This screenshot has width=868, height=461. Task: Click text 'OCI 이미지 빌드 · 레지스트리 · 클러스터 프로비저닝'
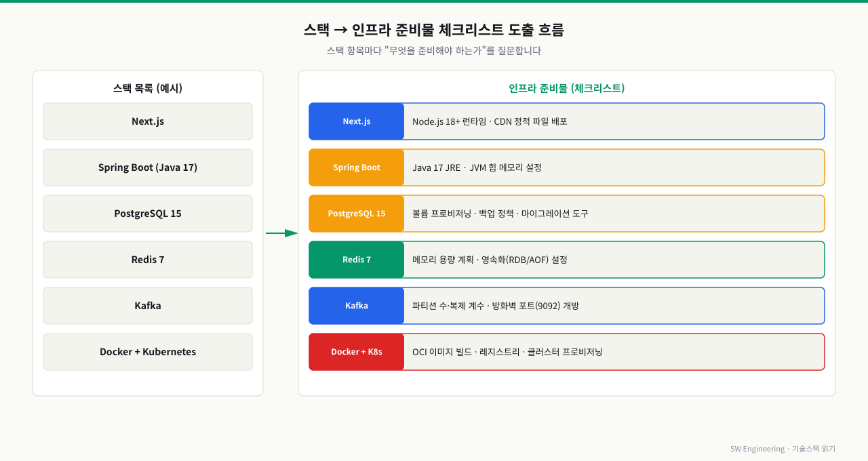pos(507,352)
